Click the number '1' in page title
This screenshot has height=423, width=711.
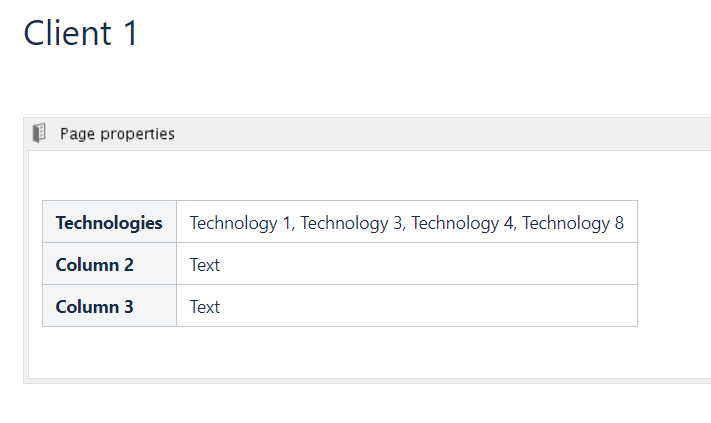click(x=129, y=33)
